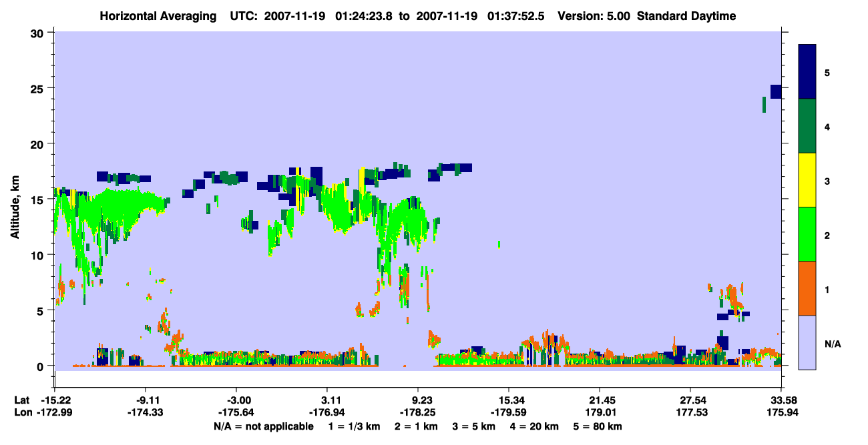868x445 pixels.
Task: Click the legend text '5 = 80 km'
Action: (x=598, y=426)
